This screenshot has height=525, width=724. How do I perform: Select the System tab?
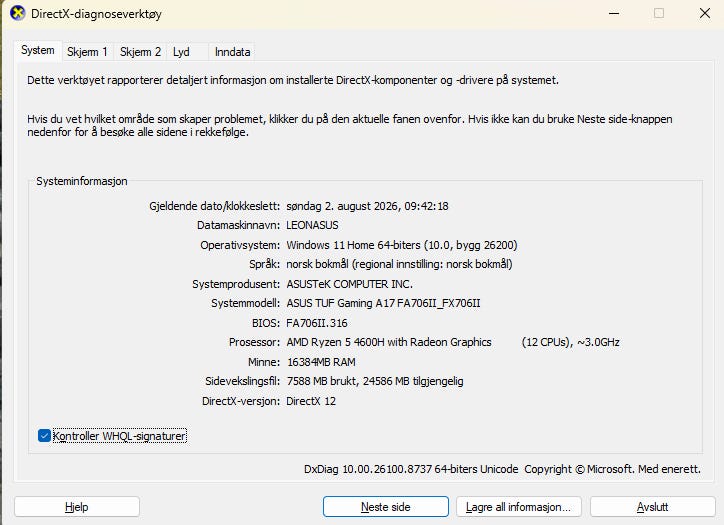tap(38, 50)
